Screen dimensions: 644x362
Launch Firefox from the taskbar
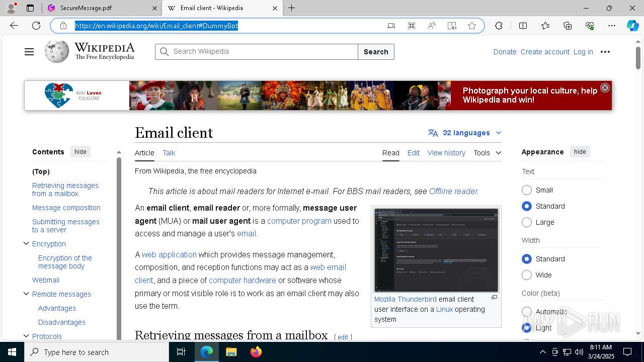pyautogui.click(x=256, y=352)
